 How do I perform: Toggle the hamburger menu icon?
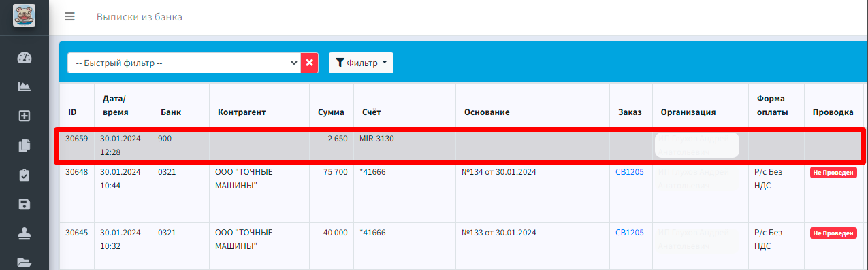pos(70,16)
